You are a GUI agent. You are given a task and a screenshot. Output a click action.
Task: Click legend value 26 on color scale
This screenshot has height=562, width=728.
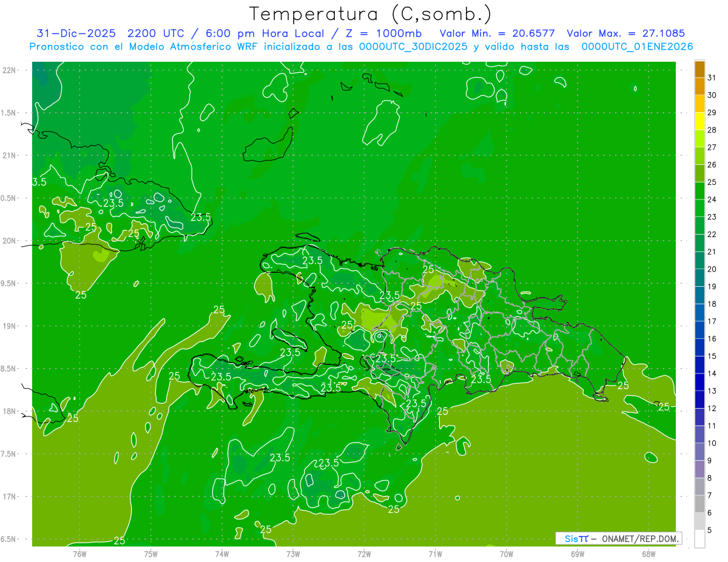[x=712, y=164]
